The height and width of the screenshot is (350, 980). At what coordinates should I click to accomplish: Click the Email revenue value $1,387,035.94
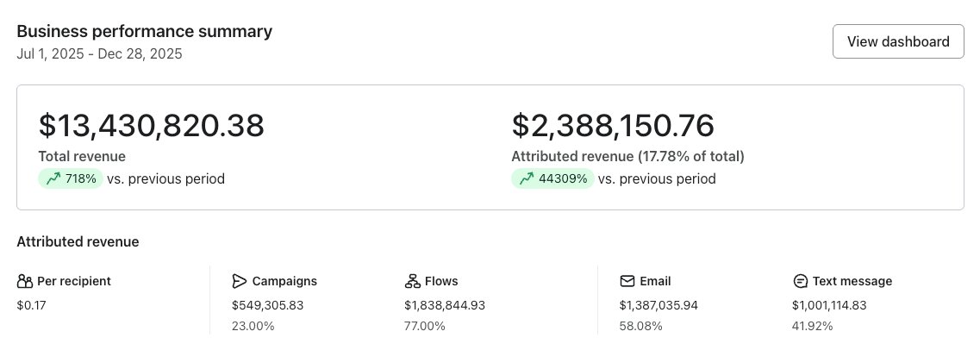(659, 305)
